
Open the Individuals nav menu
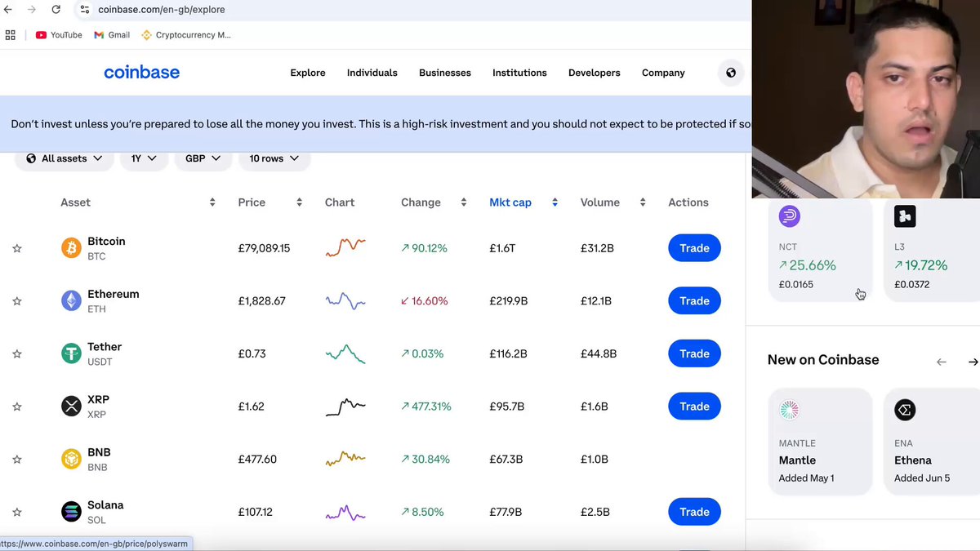click(372, 73)
